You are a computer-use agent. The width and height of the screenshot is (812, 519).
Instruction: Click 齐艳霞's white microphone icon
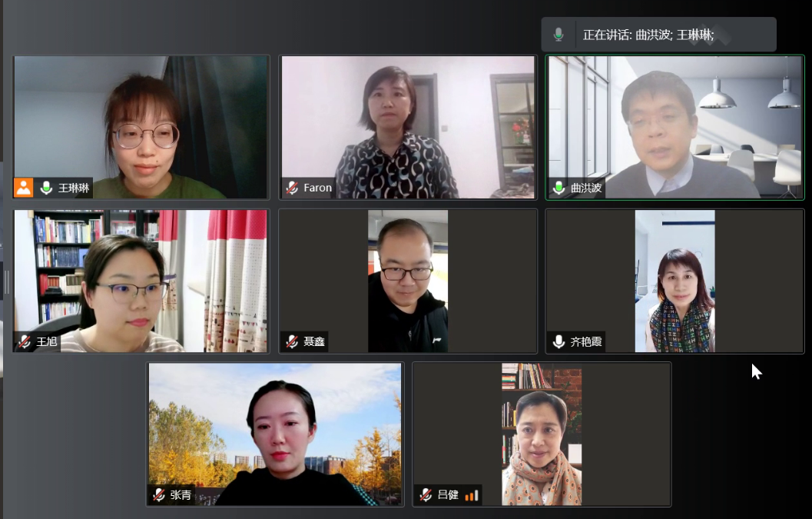558,341
